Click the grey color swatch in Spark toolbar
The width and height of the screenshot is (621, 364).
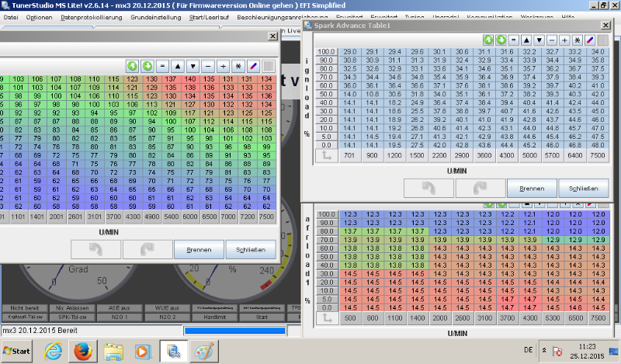pyautogui.click(x=602, y=39)
